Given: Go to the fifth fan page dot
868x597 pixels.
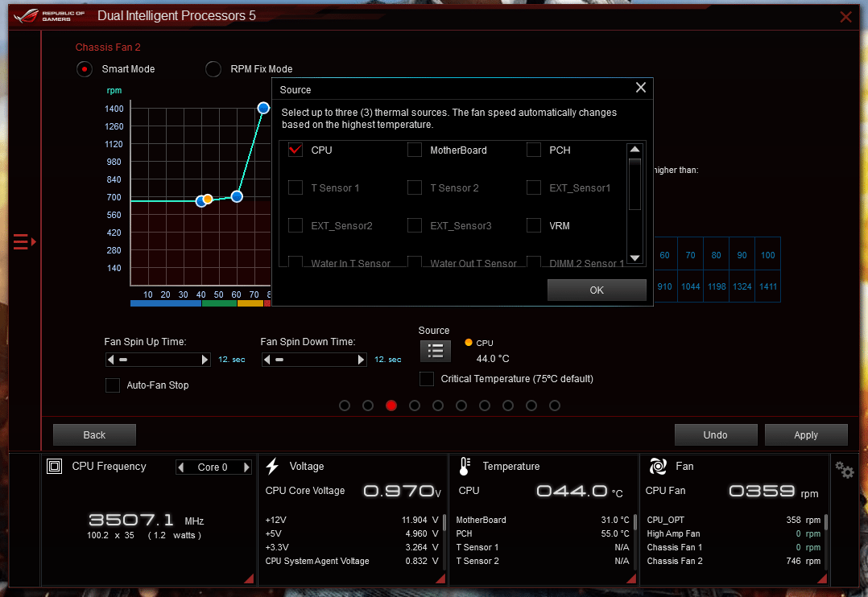Looking at the screenshot, I should point(438,406).
